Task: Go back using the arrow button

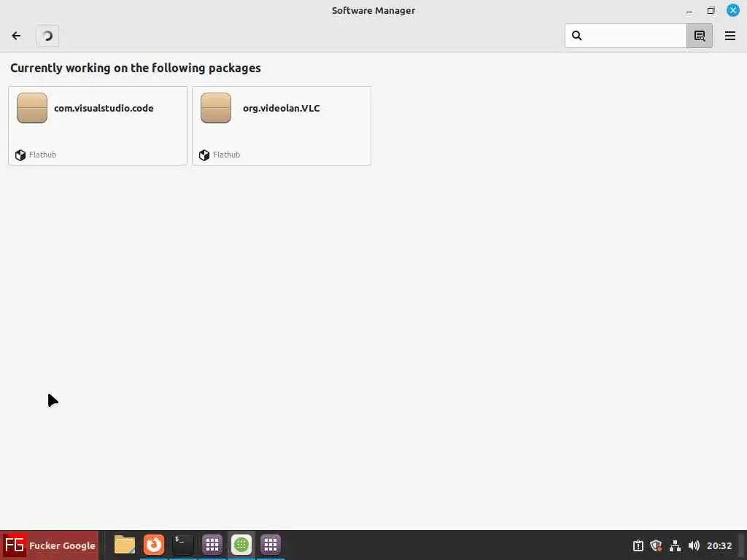Action: 16,36
